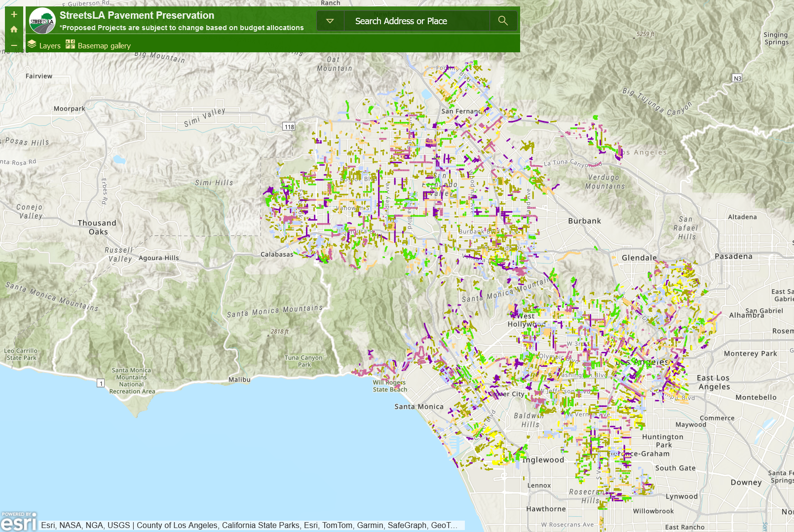The width and height of the screenshot is (794, 532).
Task: Click the Highway 1 shield near Malibu
Action: point(101,383)
